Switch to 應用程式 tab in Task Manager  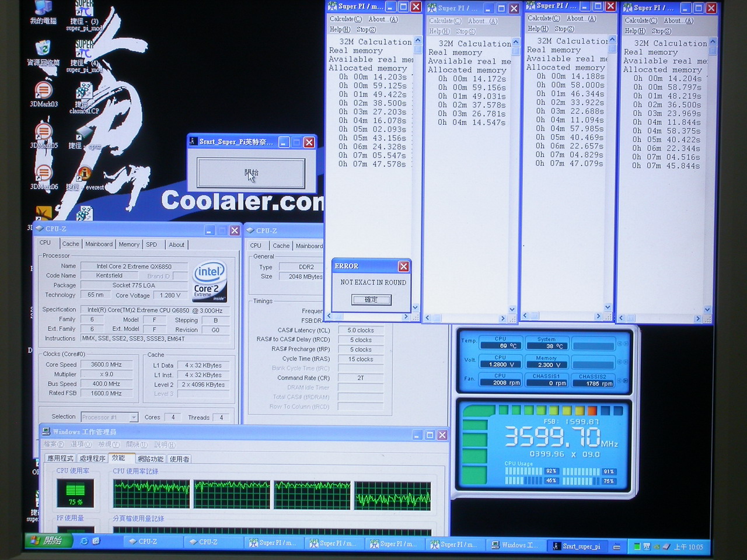[61, 459]
